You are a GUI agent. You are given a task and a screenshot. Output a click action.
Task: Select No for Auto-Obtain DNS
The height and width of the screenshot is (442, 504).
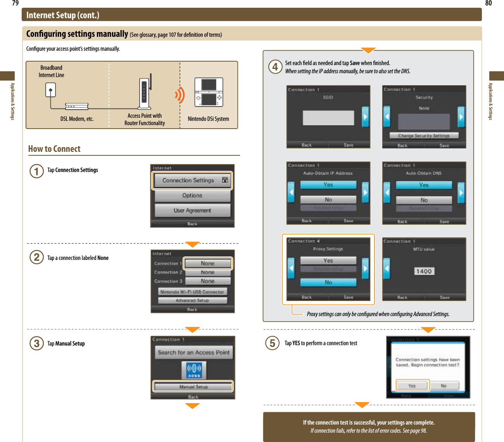coord(424,200)
